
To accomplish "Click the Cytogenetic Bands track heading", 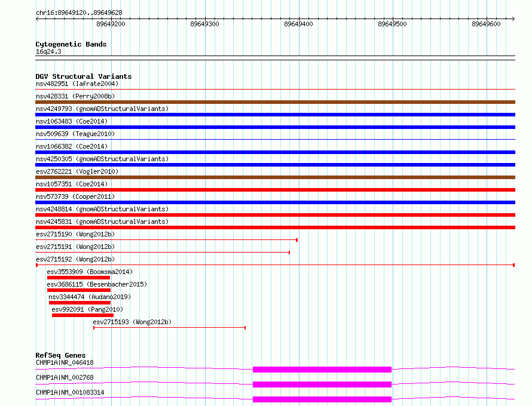I will click(71, 44).
